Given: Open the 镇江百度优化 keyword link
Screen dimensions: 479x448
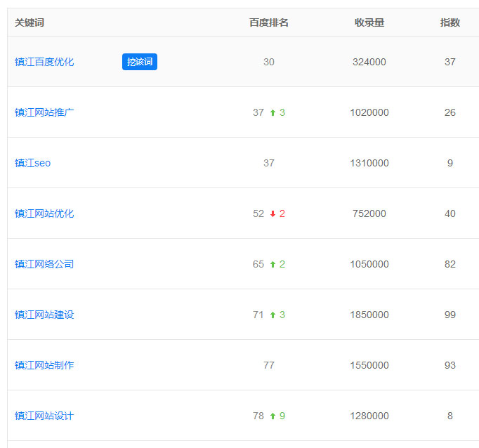Looking at the screenshot, I should (x=44, y=62).
